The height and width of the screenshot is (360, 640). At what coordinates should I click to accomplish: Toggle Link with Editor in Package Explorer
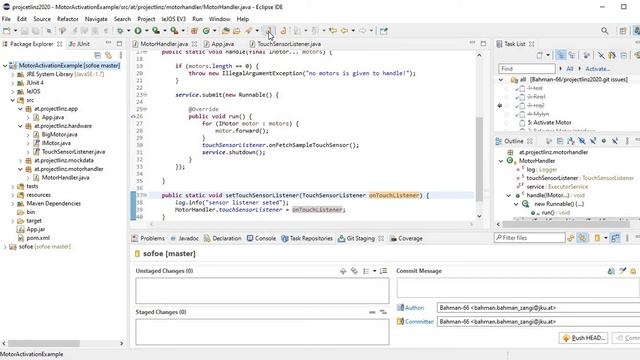(108, 55)
